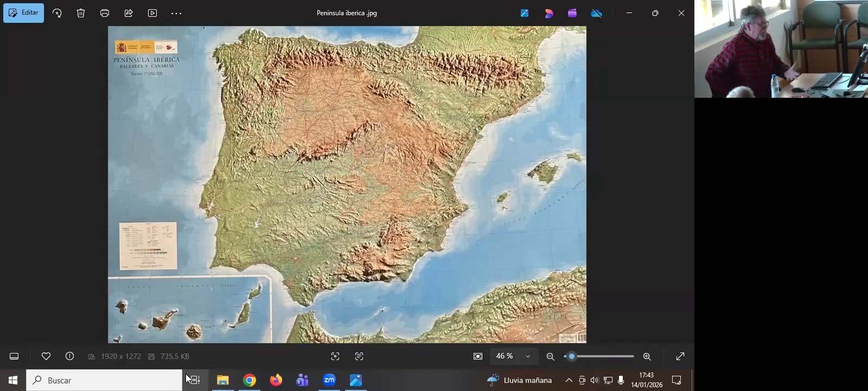Enter full screen view
Viewport: 868px width, 391px height.
point(680,357)
